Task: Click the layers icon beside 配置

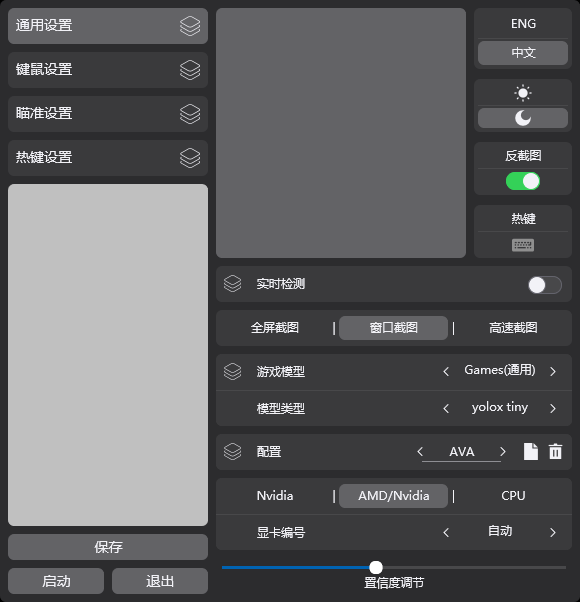Action: [233, 452]
